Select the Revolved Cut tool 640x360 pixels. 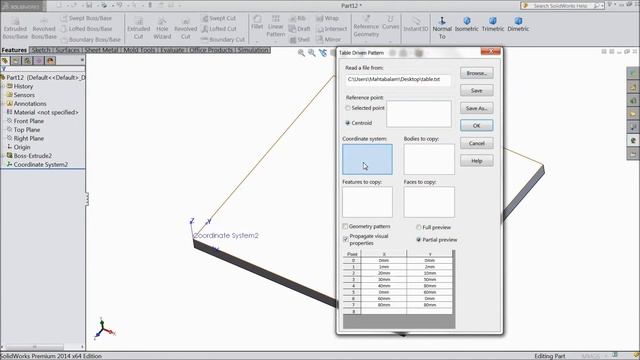pos(185,28)
